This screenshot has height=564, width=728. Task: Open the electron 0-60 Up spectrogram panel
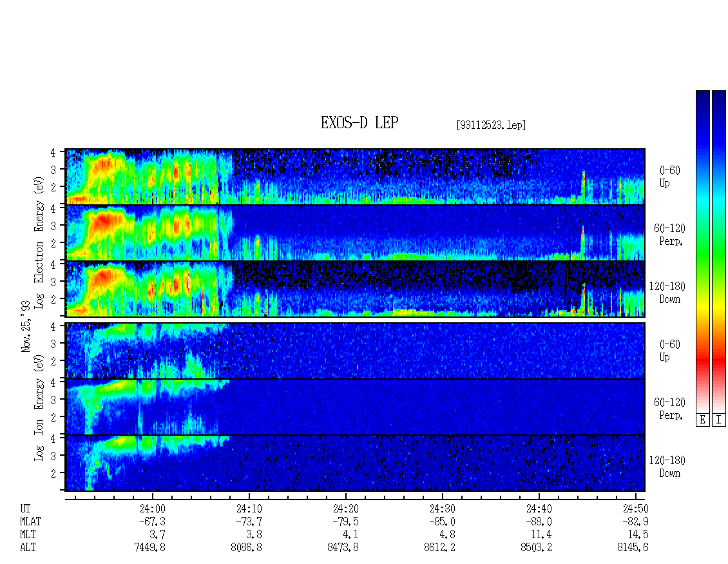355,177
